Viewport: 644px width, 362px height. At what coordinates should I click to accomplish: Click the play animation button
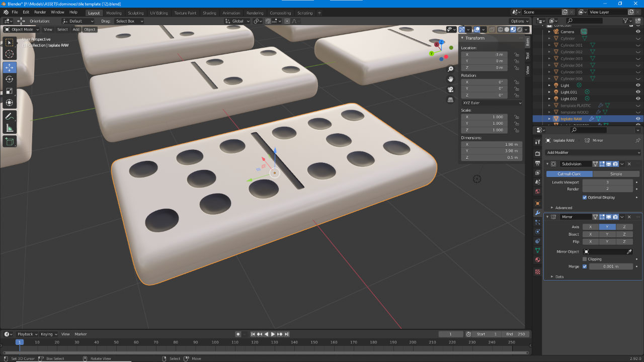pyautogui.click(x=273, y=334)
